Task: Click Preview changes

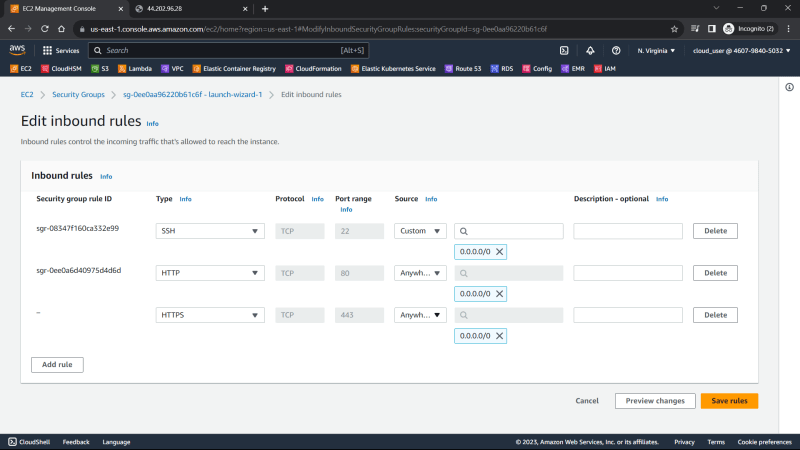Action: point(655,401)
